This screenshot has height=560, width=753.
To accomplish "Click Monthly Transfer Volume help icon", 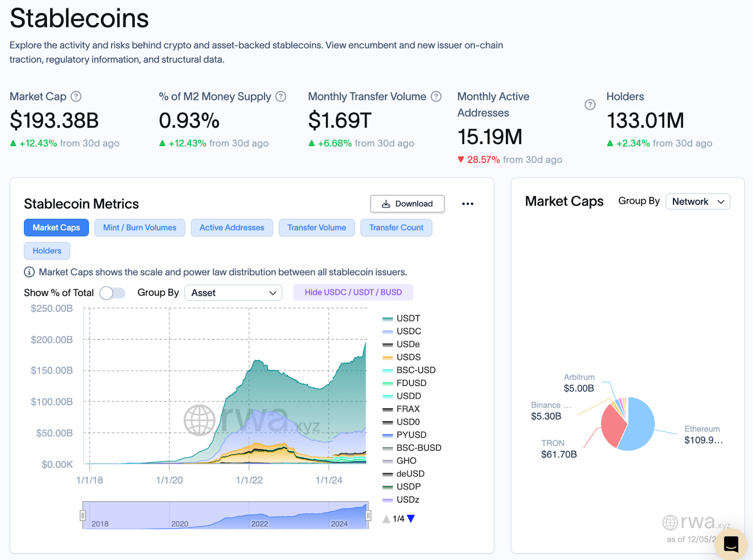I will point(436,96).
